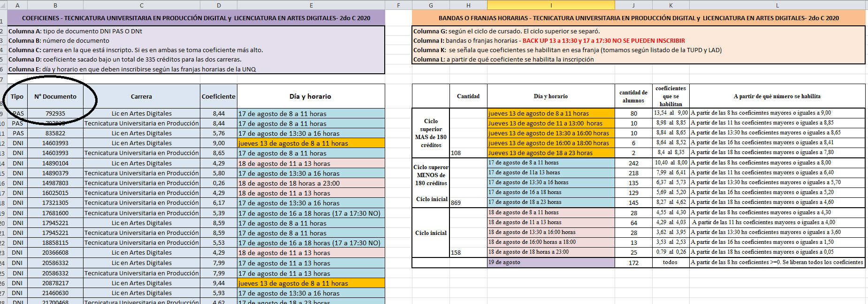
Task: Select the student count cell showing 242
Action: click(633, 163)
